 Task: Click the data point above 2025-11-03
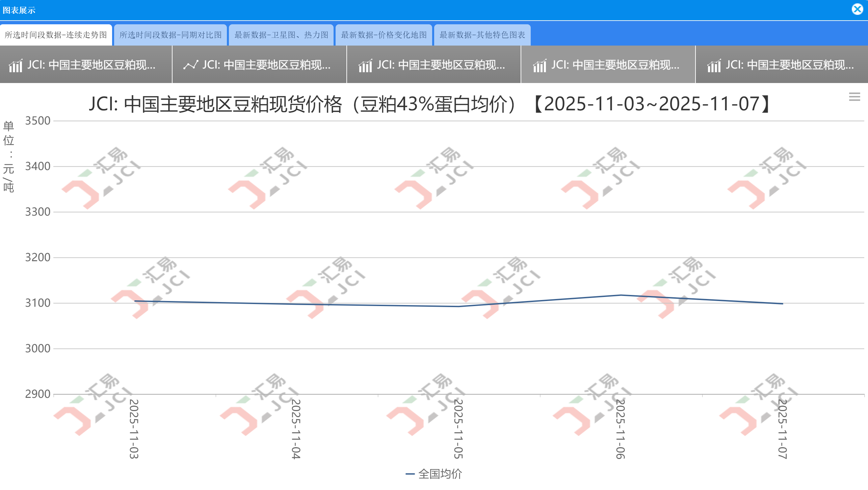[x=135, y=301]
